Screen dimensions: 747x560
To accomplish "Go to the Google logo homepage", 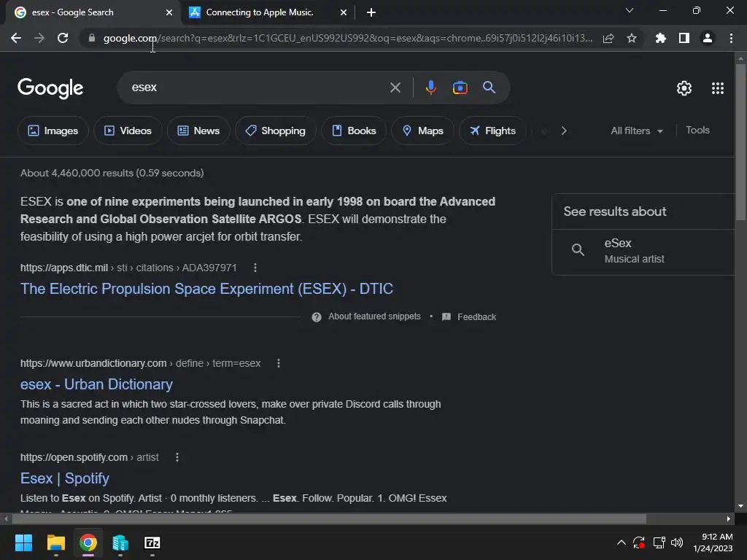I will pos(50,88).
